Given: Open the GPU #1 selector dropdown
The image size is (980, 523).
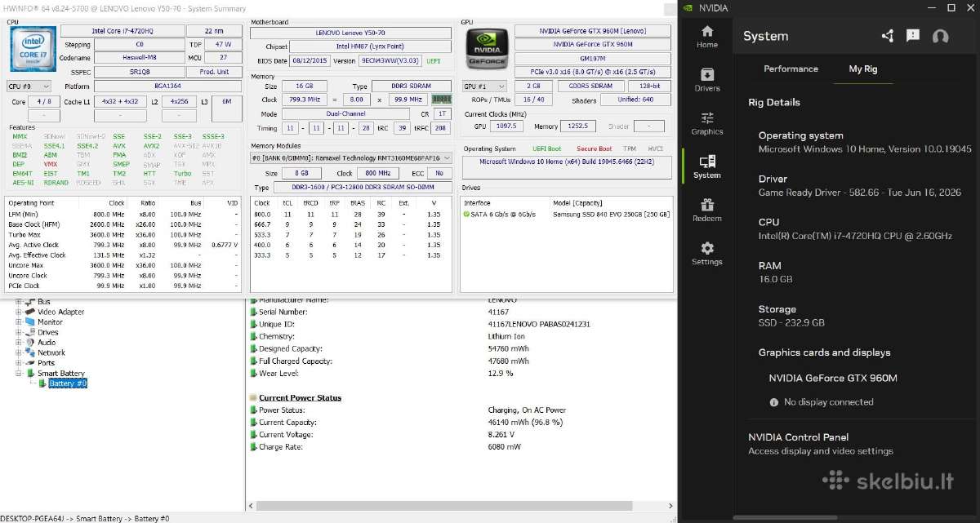Looking at the screenshot, I should pos(486,86).
